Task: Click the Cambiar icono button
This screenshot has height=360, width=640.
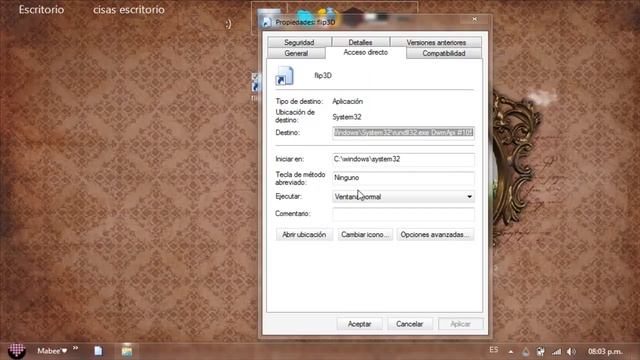Action: 365,235
